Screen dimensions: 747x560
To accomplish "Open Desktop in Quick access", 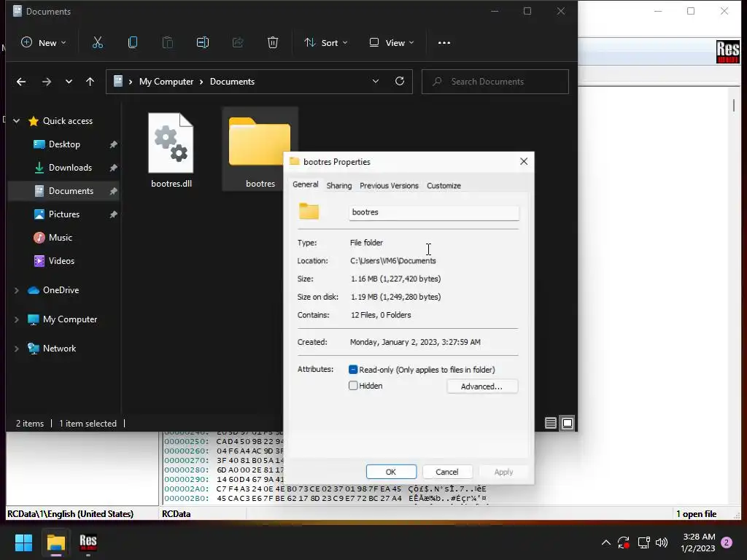I will point(64,144).
